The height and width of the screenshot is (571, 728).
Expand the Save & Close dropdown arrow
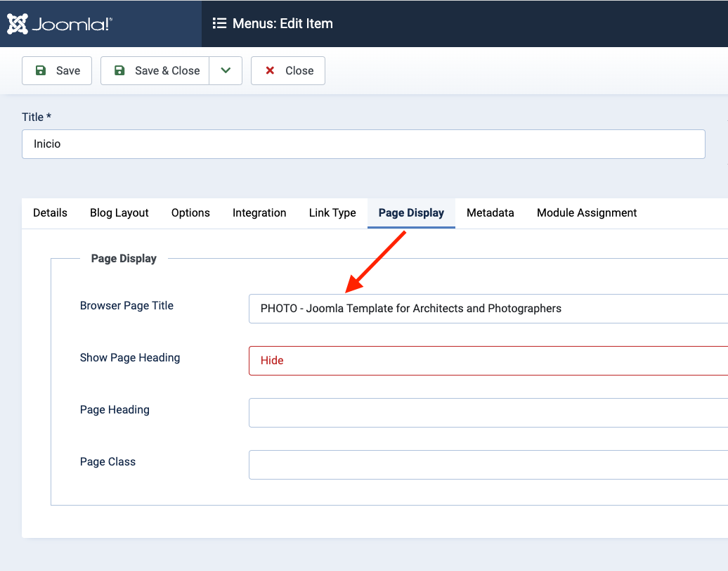pyautogui.click(x=226, y=70)
